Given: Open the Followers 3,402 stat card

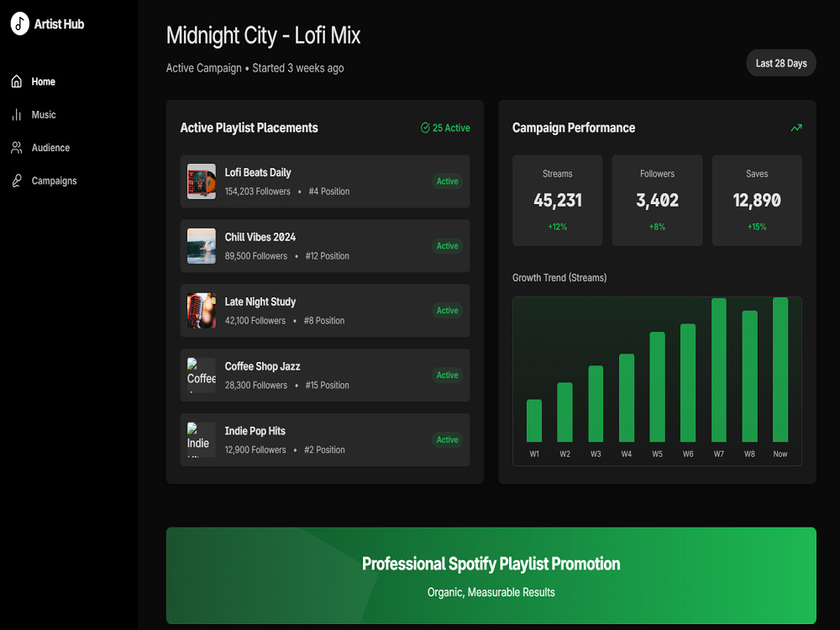Looking at the screenshot, I should [x=658, y=201].
